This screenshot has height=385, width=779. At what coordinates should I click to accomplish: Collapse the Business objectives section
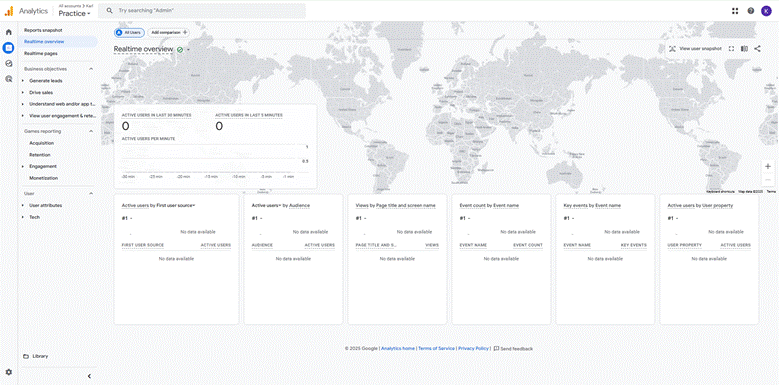tap(91, 69)
